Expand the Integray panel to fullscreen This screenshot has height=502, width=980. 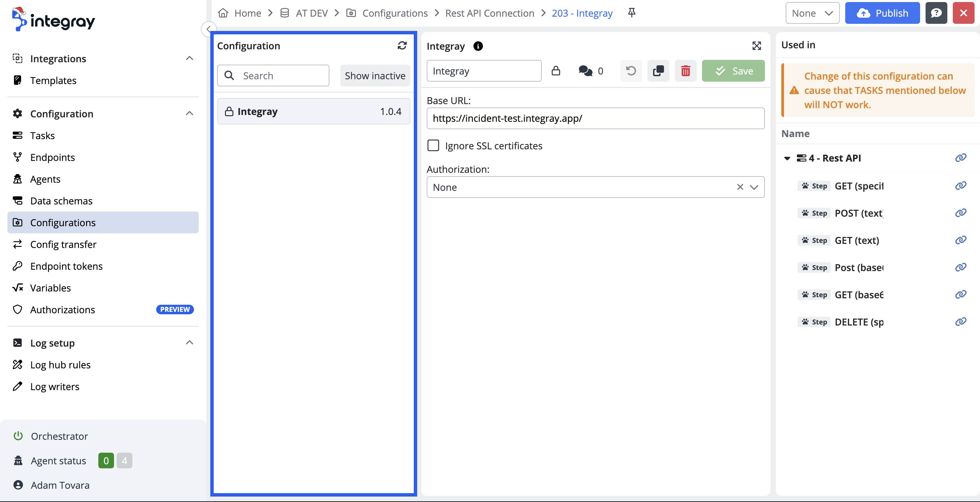(756, 46)
